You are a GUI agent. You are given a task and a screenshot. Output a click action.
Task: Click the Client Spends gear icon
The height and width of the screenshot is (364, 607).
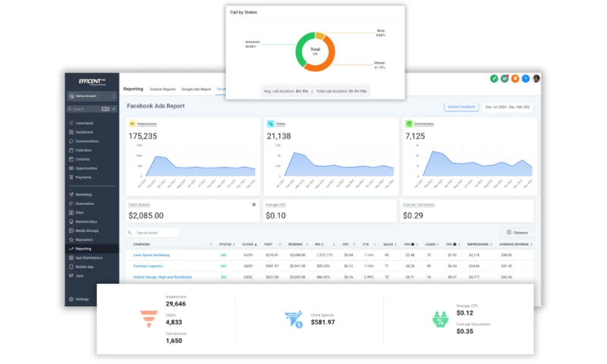(x=253, y=205)
